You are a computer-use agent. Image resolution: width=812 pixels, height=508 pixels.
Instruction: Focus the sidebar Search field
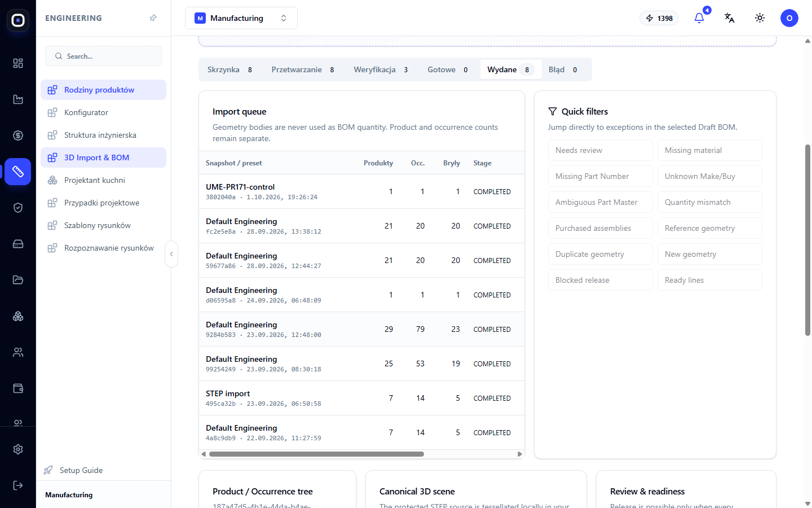104,56
